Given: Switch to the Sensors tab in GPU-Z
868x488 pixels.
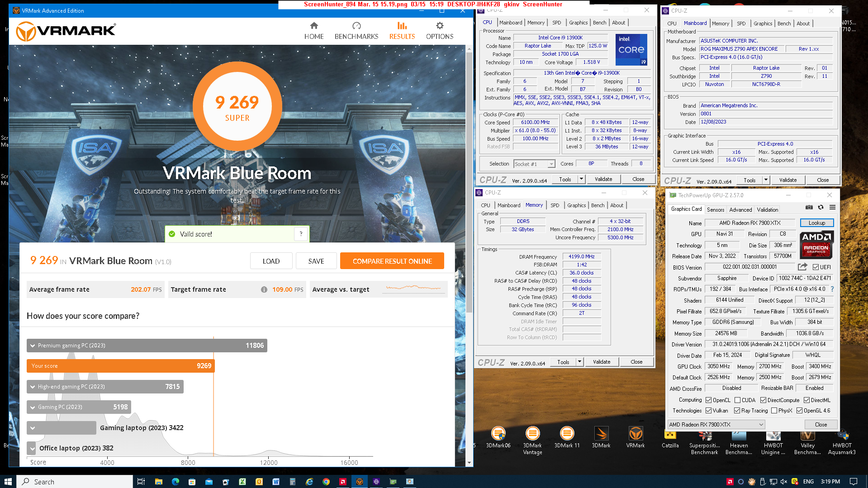Looking at the screenshot, I should (x=716, y=209).
